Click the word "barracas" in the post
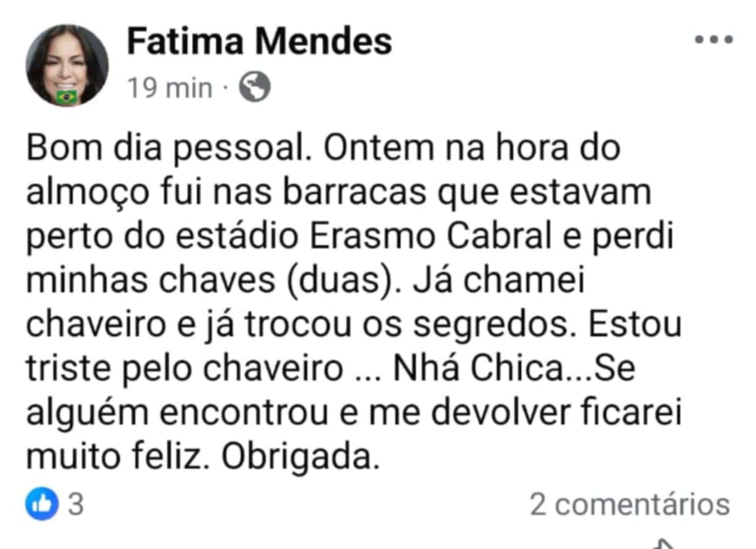The width and height of the screenshot is (756, 549). point(338,193)
